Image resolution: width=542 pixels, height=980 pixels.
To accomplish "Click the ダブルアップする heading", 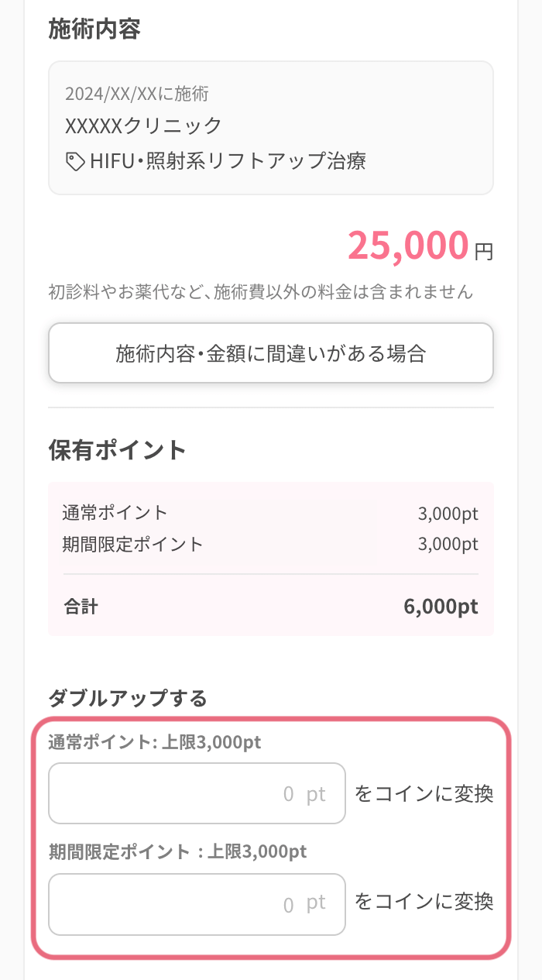I will coord(128,698).
